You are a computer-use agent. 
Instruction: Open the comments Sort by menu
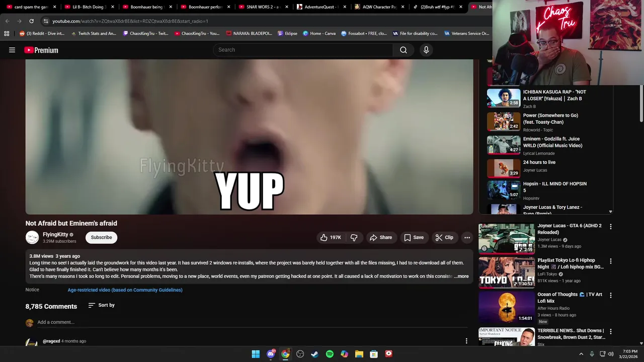pos(101,305)
